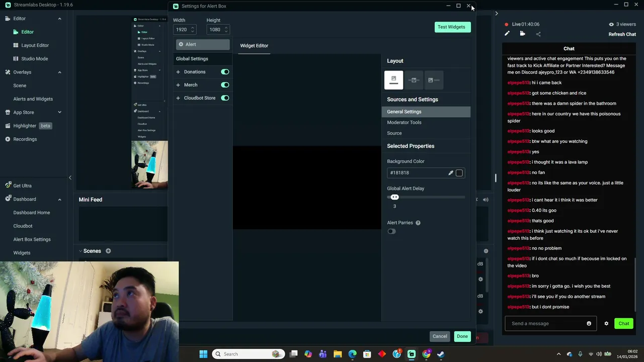Click the Editor section icon in sidebar
This screenshot has width=644, height=362.
pyautogui.click(x=8, y=19)
